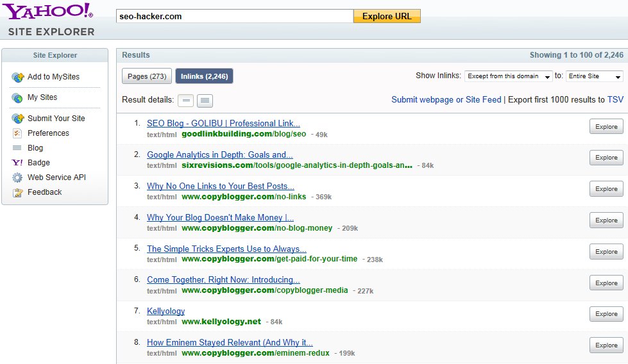
Task: Click the Submit Your Site icon
Action: click(x=17, y=119)
